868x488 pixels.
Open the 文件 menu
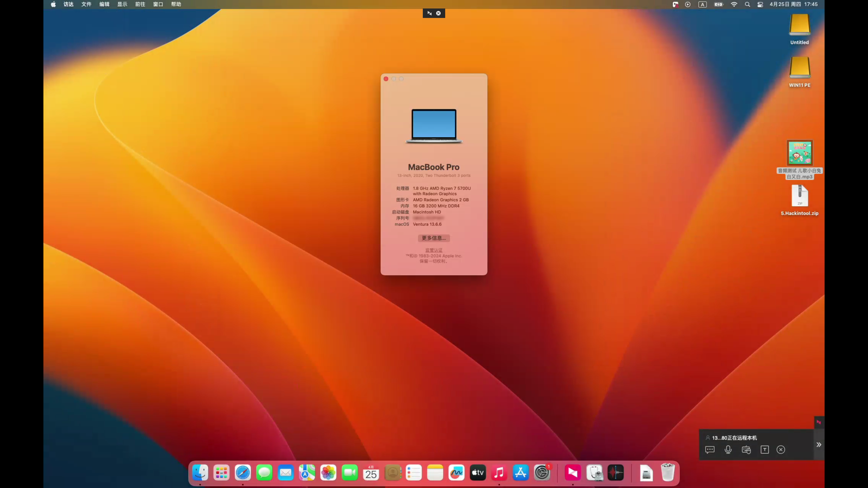coord(86,4)
